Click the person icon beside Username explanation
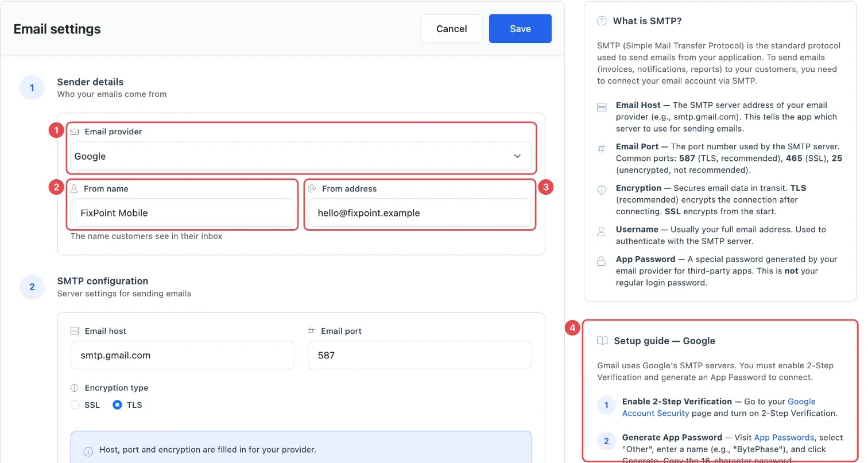This screenshot has height=463, width=868. 602,231
